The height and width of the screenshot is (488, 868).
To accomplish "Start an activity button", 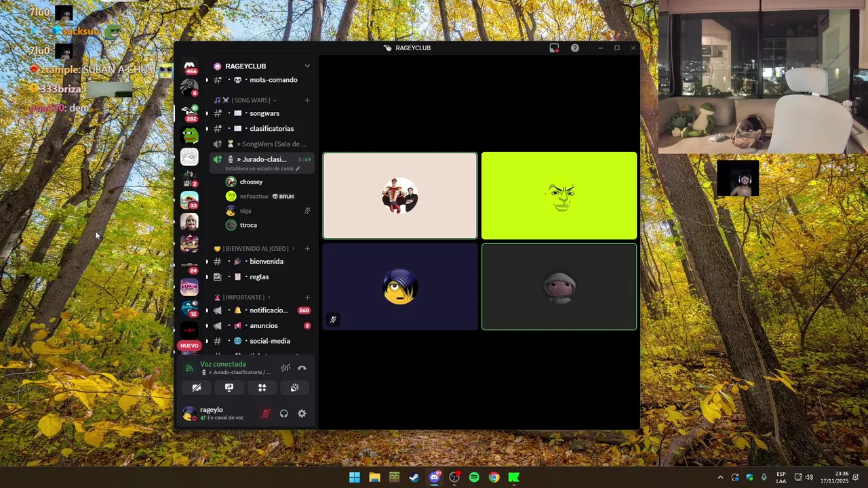I will coord(262,388).
